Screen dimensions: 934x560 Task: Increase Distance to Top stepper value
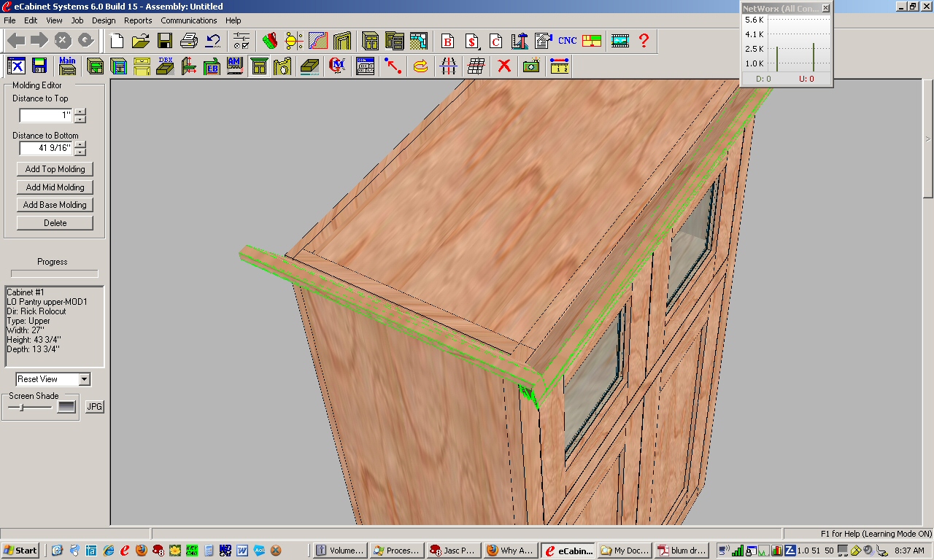point(80,112)
